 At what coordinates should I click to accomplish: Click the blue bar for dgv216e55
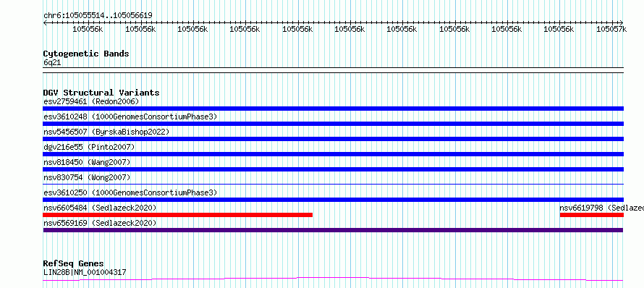click(333, 154)
